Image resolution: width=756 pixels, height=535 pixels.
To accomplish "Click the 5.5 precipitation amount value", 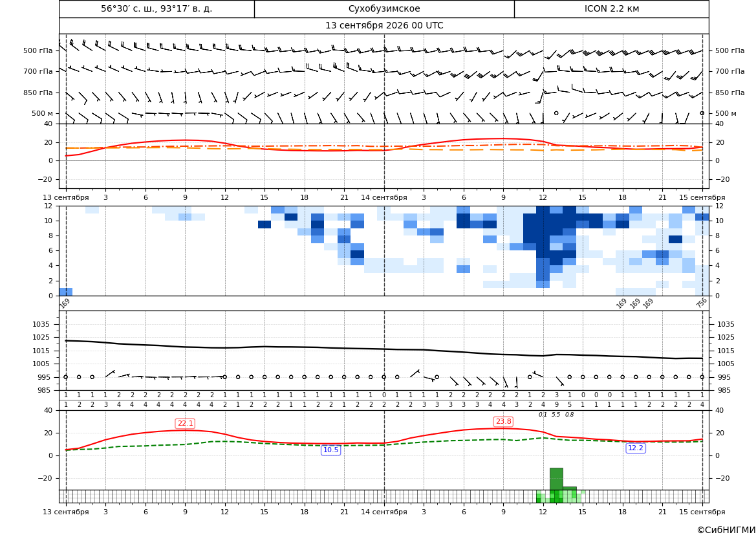I will point(556,415).
